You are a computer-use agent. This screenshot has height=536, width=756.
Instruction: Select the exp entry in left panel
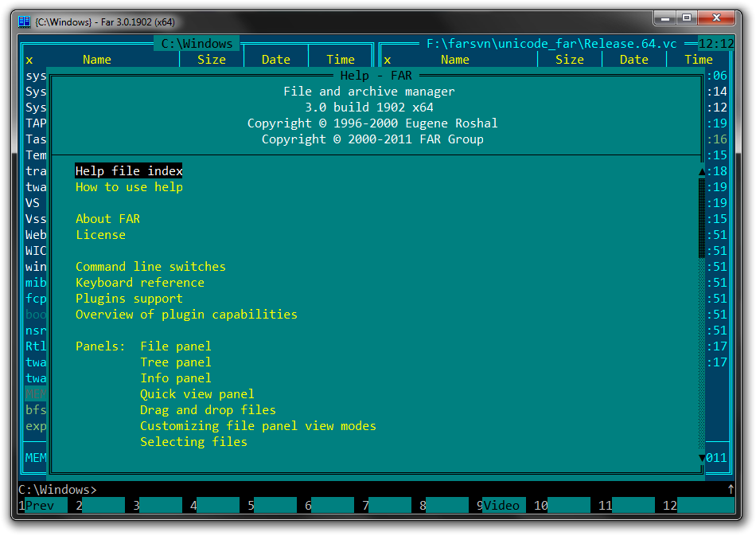point(36,425)
